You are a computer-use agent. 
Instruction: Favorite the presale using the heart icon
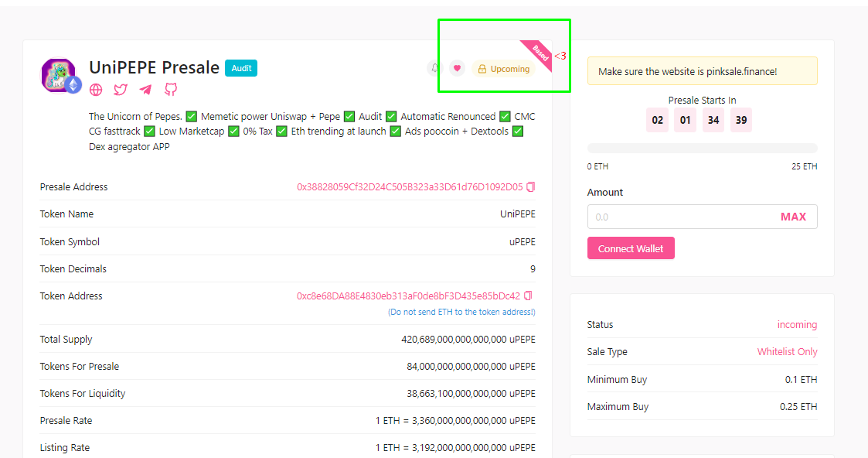[457, 68]
